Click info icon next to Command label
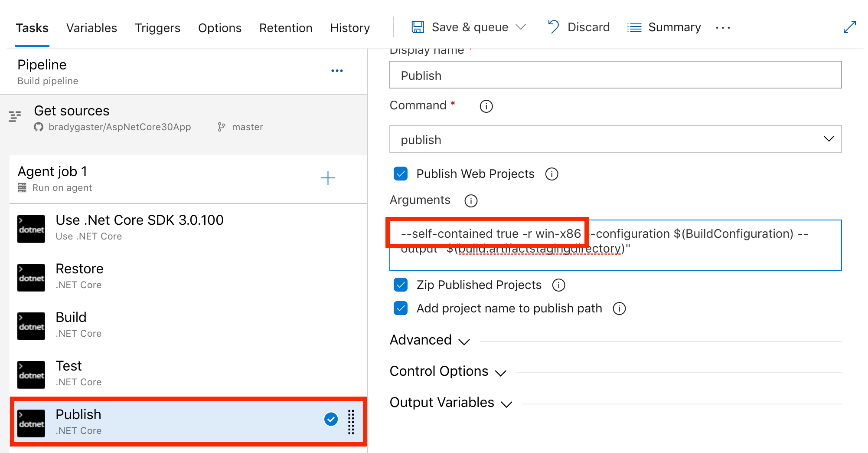This screenshot has width=868, height=453. pos(486,106)
